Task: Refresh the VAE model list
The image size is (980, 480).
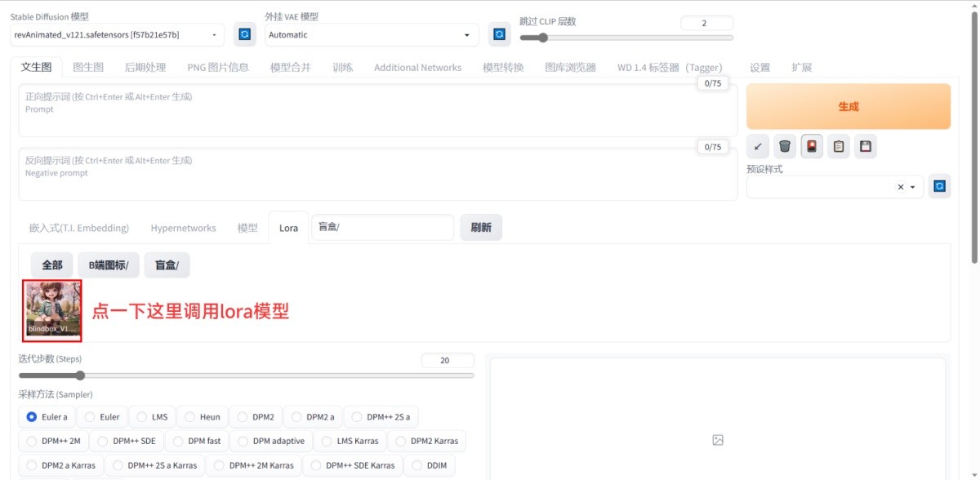Action: click(x=498, y=33)
